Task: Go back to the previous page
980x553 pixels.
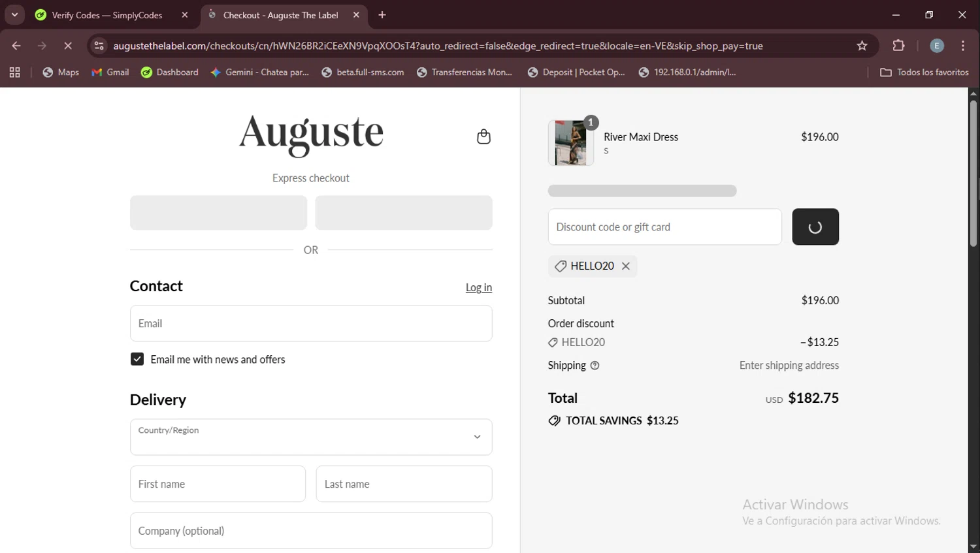Action: (16, 46)
